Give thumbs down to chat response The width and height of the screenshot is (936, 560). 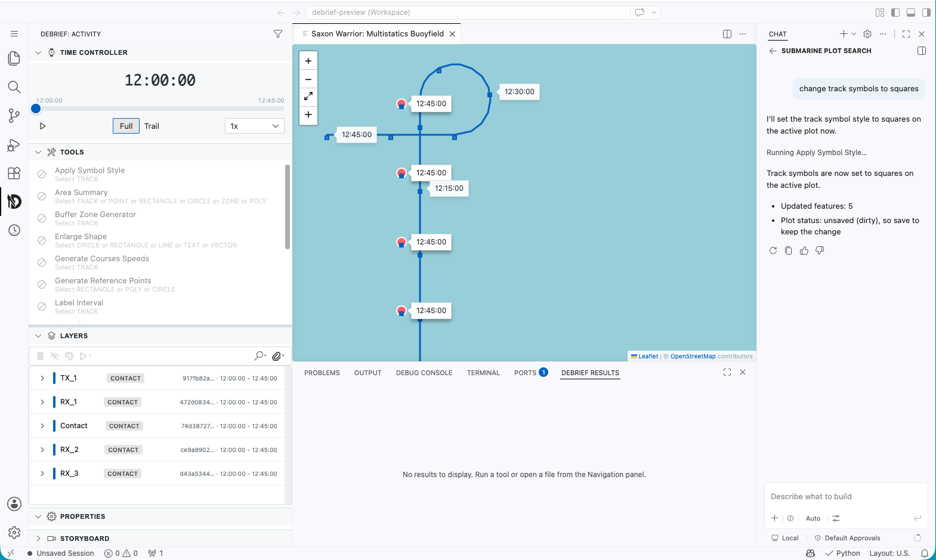pos(820,250)
